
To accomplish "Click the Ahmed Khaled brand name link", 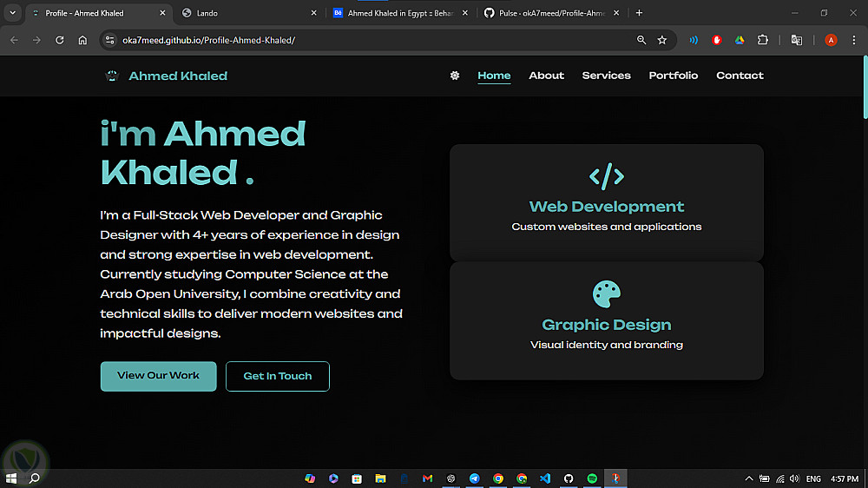I will 178,76.
